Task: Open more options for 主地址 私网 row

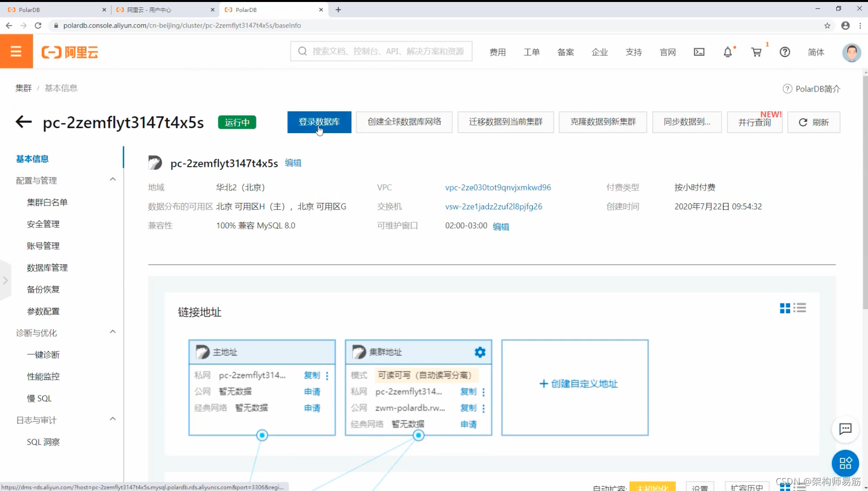Action: 327,376
